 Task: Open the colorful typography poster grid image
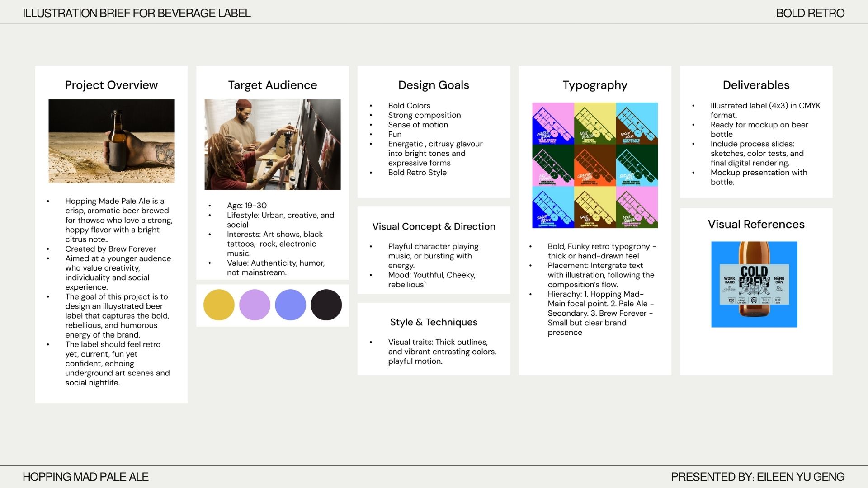(x=595, y=165)
